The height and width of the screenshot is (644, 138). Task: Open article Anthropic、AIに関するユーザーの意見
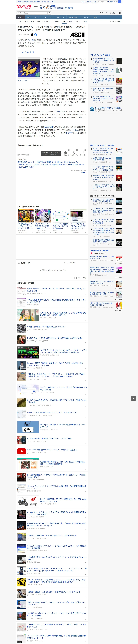63,426
